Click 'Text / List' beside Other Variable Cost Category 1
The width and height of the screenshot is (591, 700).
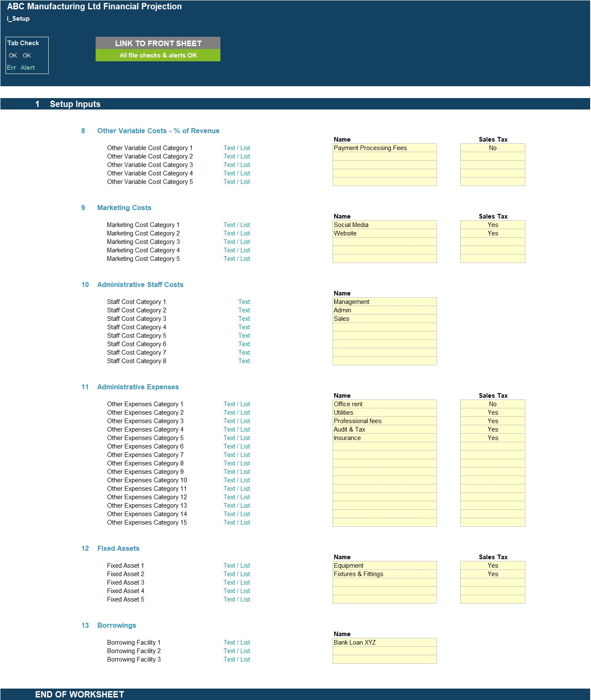coord(236,148)
